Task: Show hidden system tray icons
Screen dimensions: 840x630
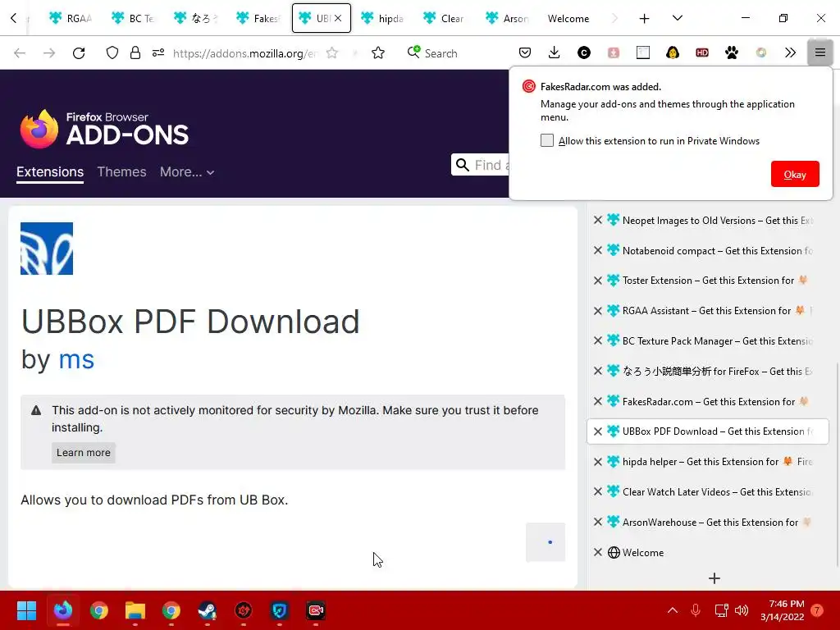Action: point(673,610)
